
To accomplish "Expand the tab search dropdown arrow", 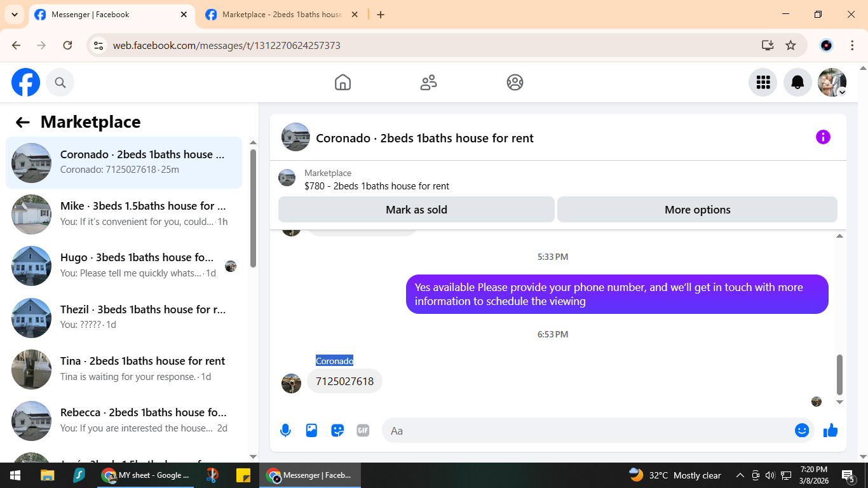I will 15,15.
